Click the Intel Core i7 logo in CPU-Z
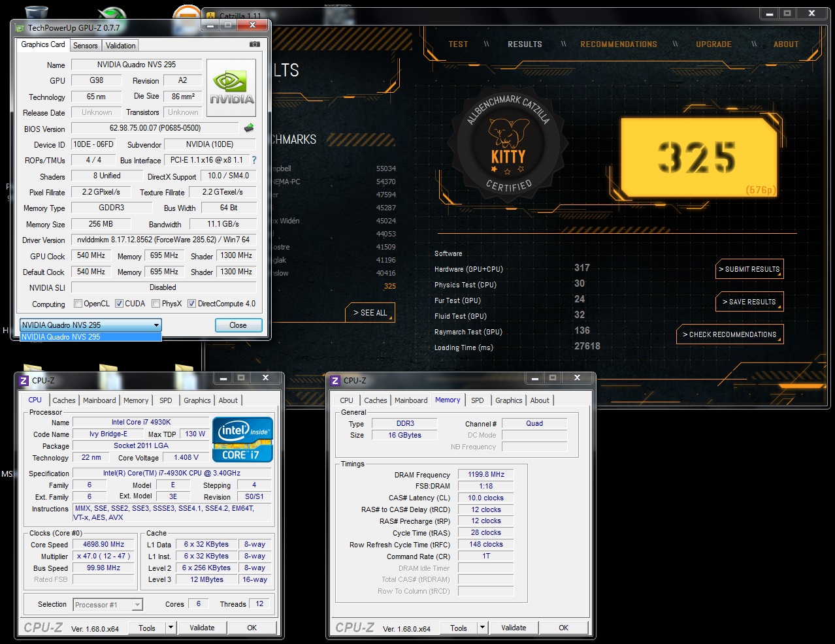This screenshot has width=835, height=644. tap(242, 439)
